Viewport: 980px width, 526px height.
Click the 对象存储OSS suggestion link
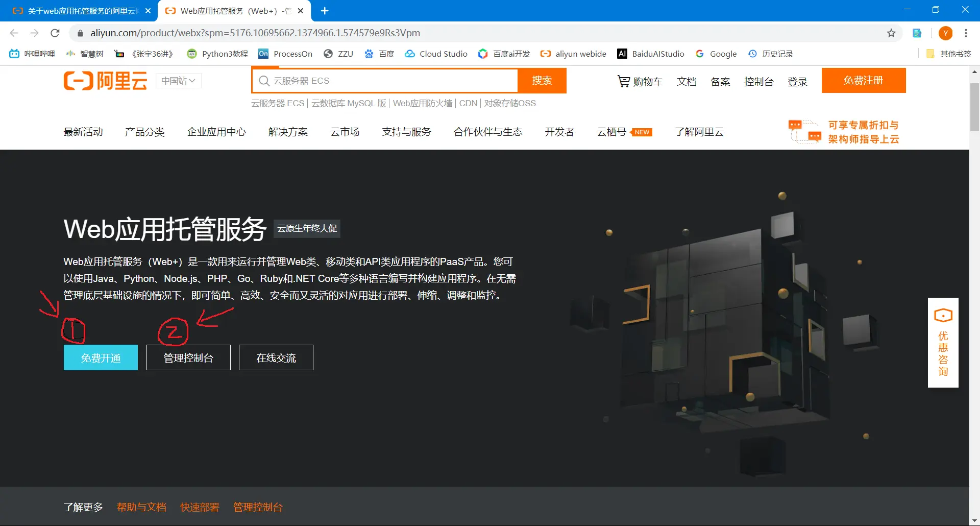pyautogui.click(x=510, y=103)
